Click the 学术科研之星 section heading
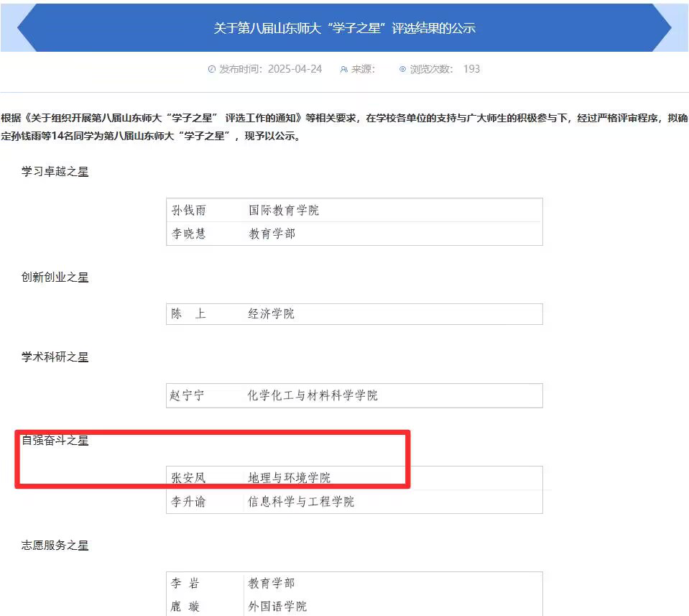This screenshot has height=616, width=689. [55, 357]
